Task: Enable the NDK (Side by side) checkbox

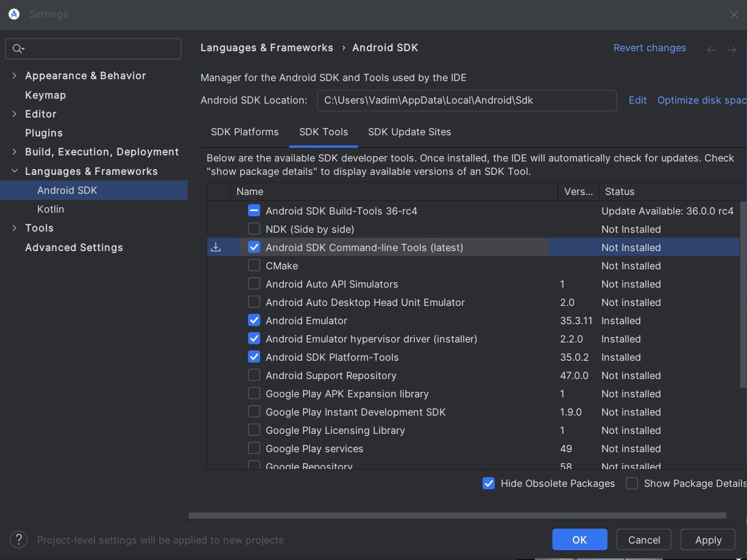Action: [x=254, y=229]
